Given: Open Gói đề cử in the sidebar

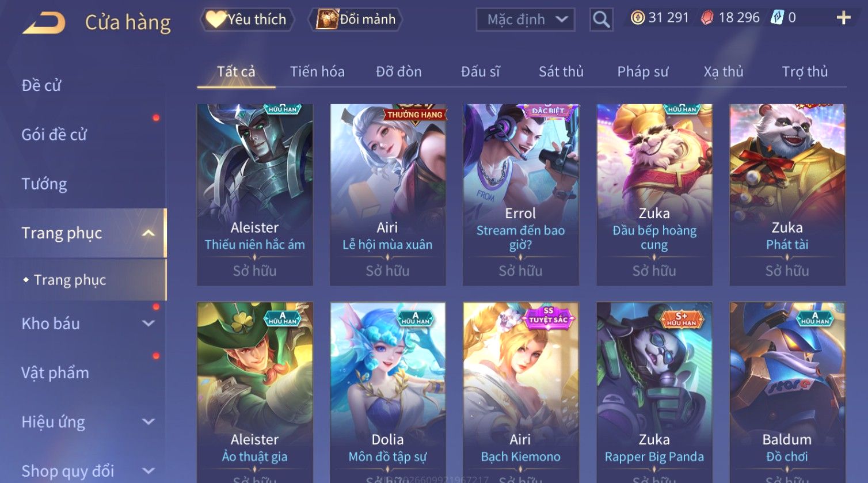Looking at the screenshot, I should [54, 135].
